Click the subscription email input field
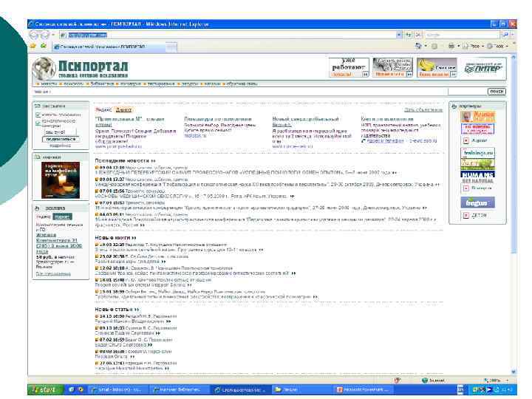 [59, 132]
